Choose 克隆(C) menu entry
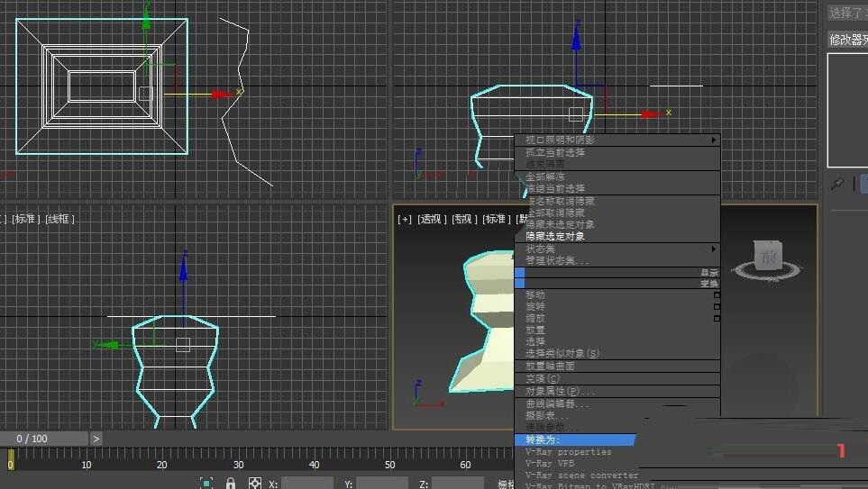Viewport: 868px width, 489px height. pos(543,379)
